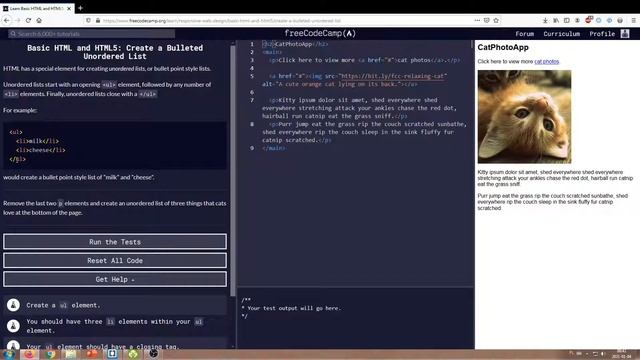Click the example code line with milk
Viewport: 640px width, 360px height.
(38, 141)
